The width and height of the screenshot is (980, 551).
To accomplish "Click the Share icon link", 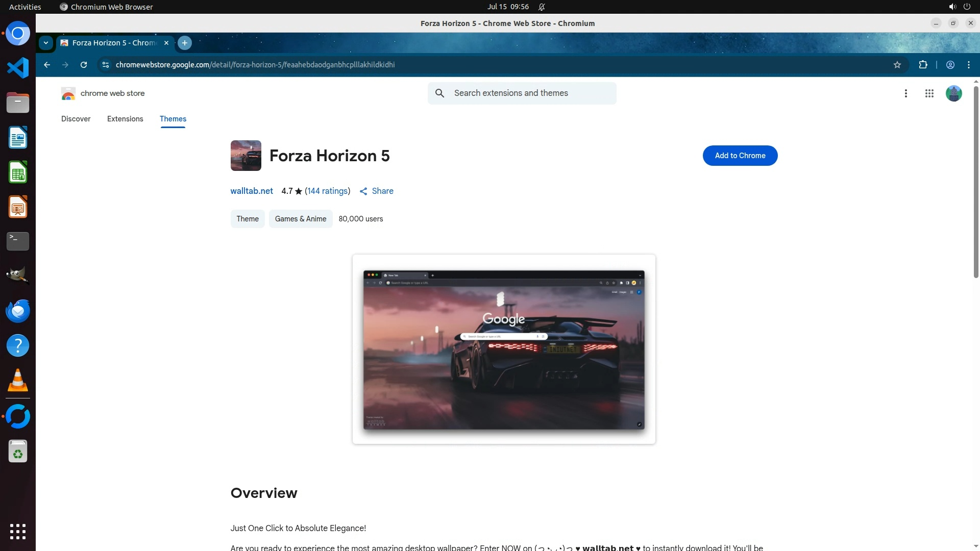I will [x=376, y=191].
